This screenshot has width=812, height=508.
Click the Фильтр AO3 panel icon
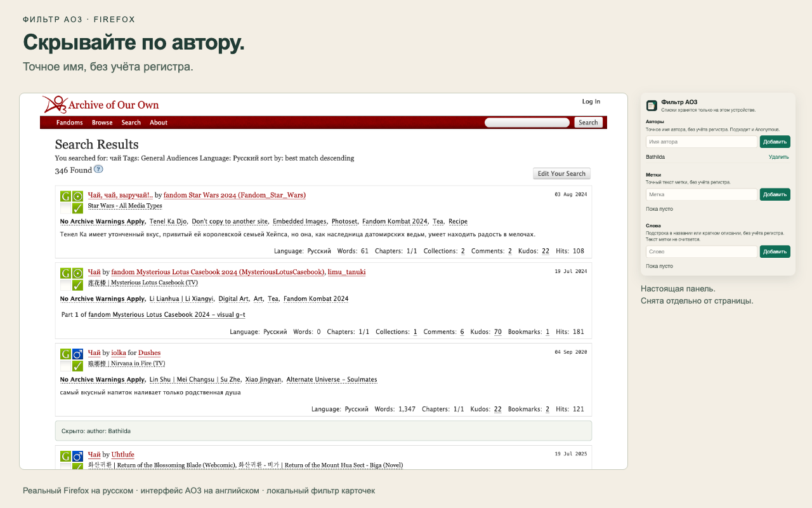click(652, 105)
